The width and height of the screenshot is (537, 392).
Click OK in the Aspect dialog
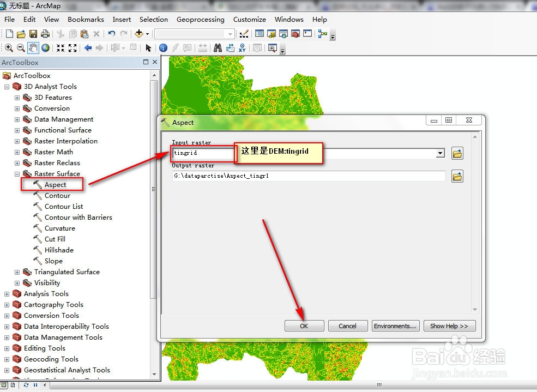[304, 326]
